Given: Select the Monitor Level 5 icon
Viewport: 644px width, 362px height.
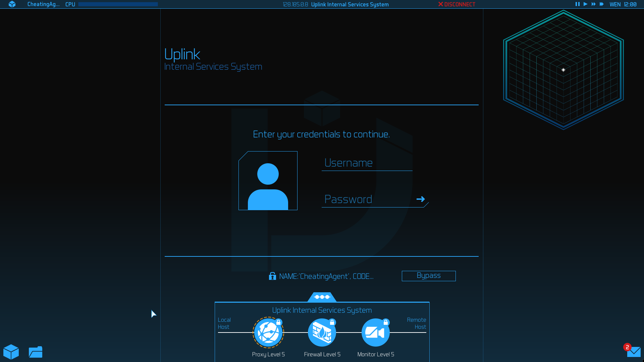Looking at the screenshot, I should (376, 333).
